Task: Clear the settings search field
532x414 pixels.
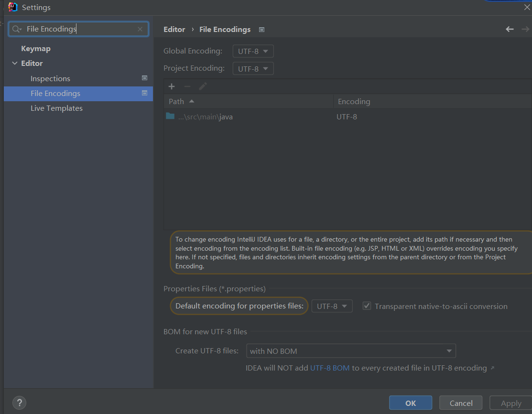Action: (x=140, y=29)
